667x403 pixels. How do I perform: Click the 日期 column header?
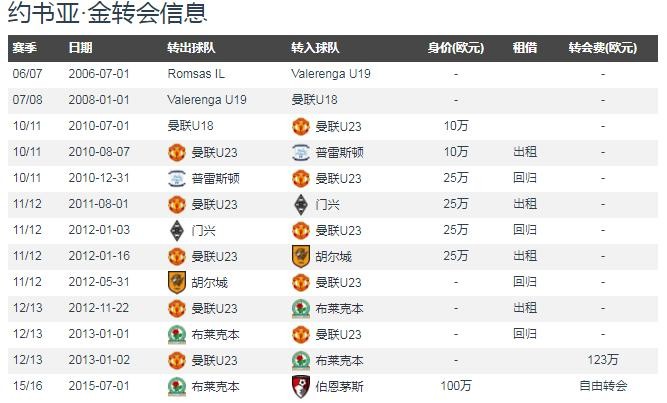click(x=80, y=48)
